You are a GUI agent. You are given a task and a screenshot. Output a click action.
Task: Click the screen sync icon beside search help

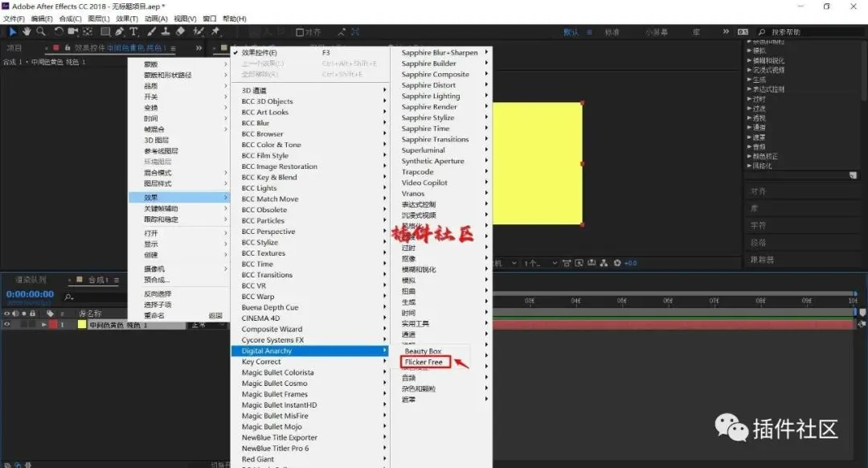(x=743, y=32)
